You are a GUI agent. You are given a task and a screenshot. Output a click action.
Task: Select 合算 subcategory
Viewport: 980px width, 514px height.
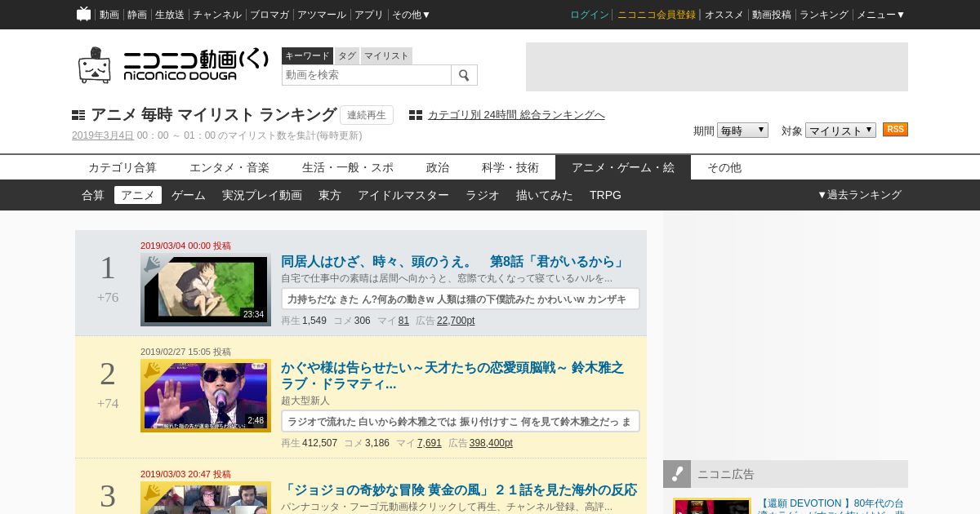[x=93, y=195]
